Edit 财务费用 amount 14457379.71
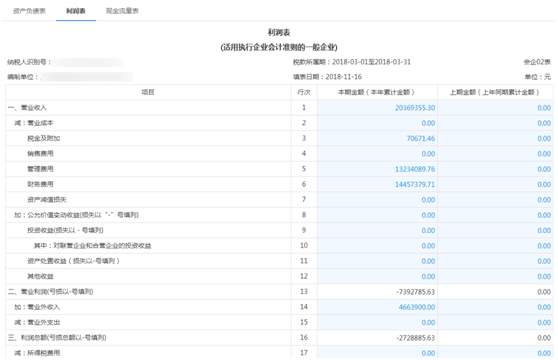 click(x=377, y=184)
